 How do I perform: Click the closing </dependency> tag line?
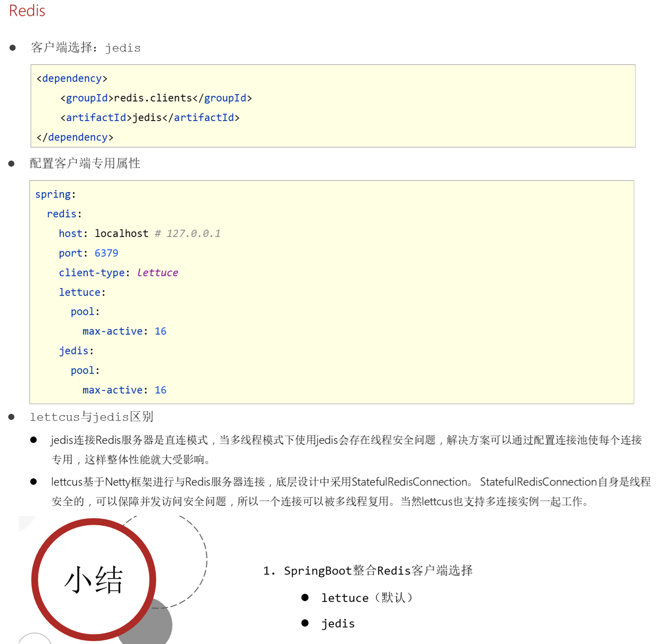[x=75, y=137]
